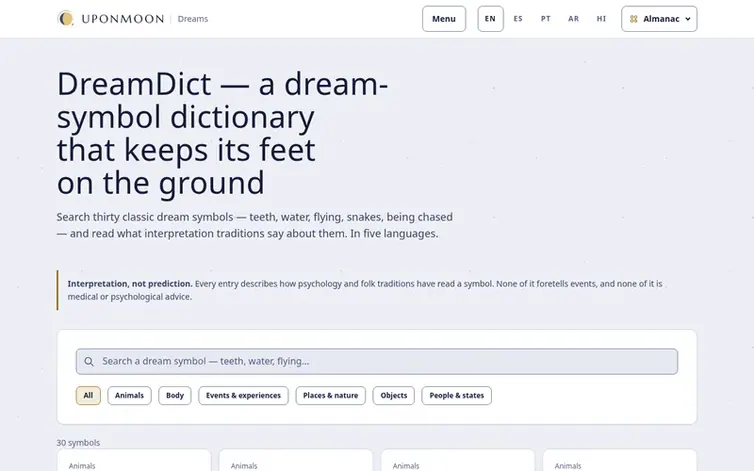
Task: Click the Almanac icon in header button
Action: pyautogui.click(x=634, y=19)
